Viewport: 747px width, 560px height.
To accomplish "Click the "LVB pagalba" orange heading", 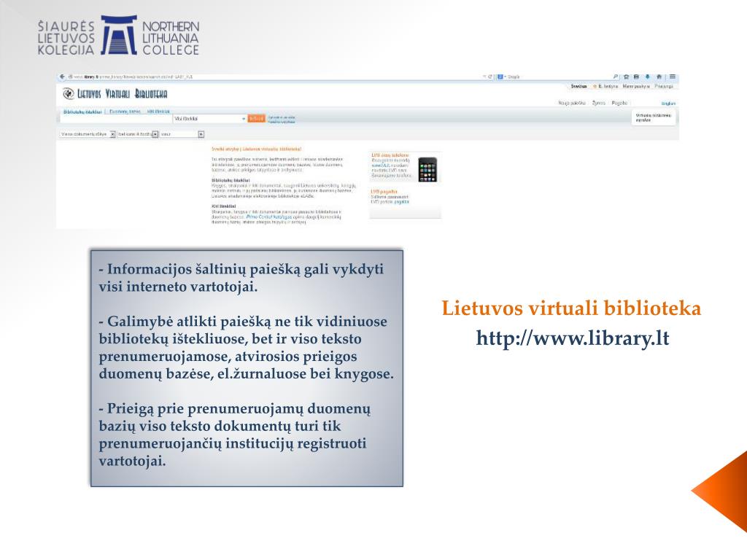I will click(384, 192).
